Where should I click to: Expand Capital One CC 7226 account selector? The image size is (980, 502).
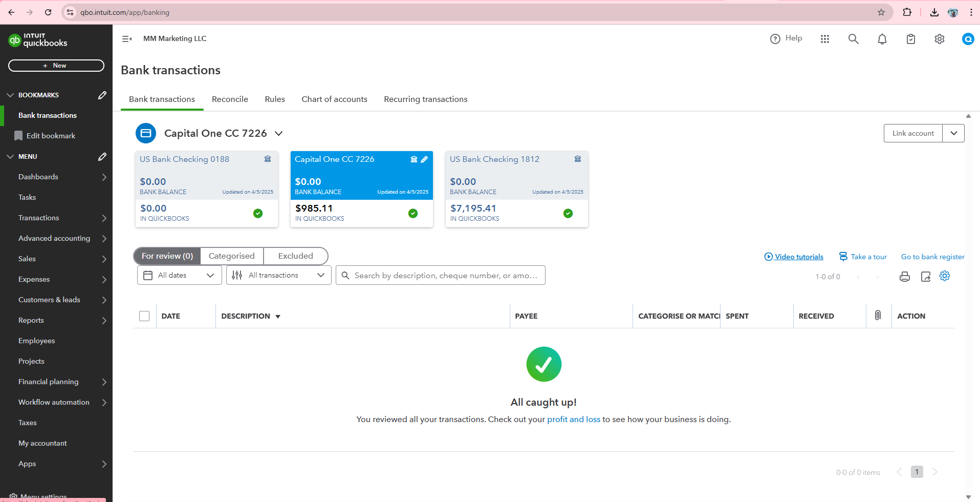tap(279, 134)
